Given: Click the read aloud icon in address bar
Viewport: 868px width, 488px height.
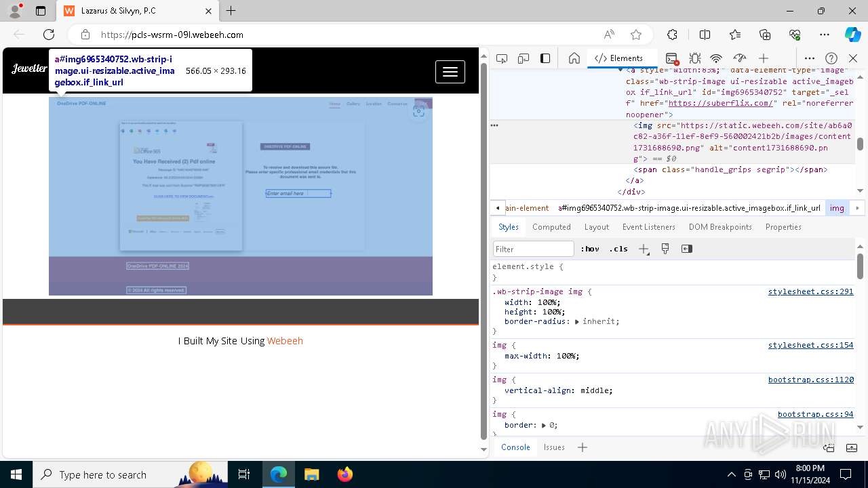Looking at the screenshot, I should pos(609,35).
